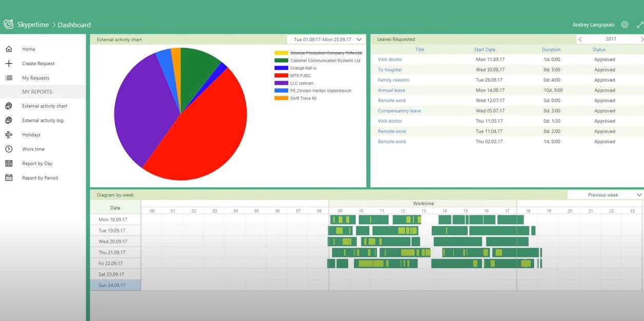The image size is (644, 321).
Task: Click the Wed 30.08.17 start date
Action: click(490, 70)
